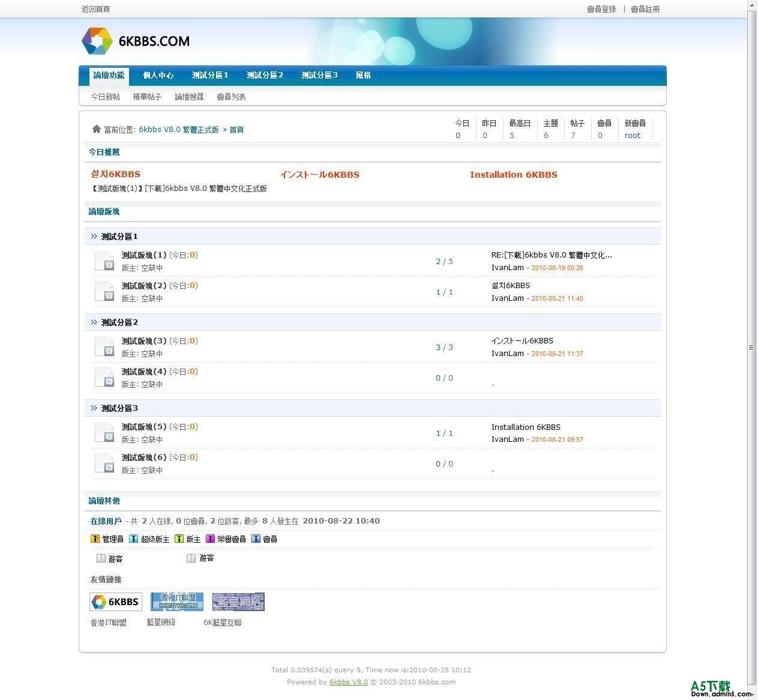Viewport: 758px width, 700px height.
Task: Click the 測試分區2 section heading text
Action: (x=119, y=322)
